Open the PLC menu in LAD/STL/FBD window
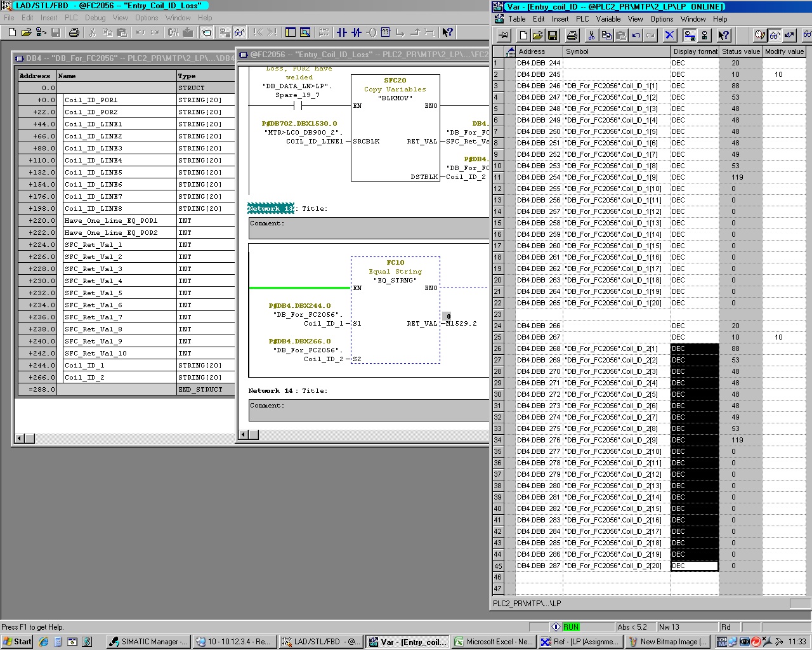 coord(71,18)
